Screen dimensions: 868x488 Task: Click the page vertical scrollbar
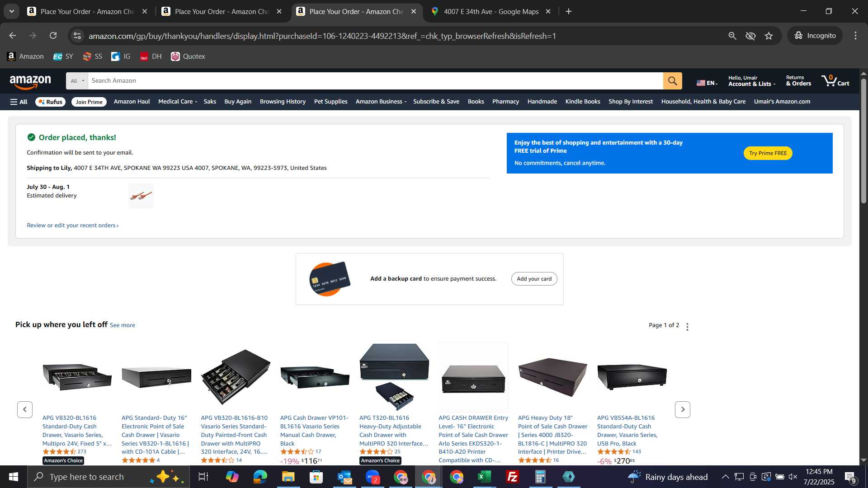pos(863,140)
